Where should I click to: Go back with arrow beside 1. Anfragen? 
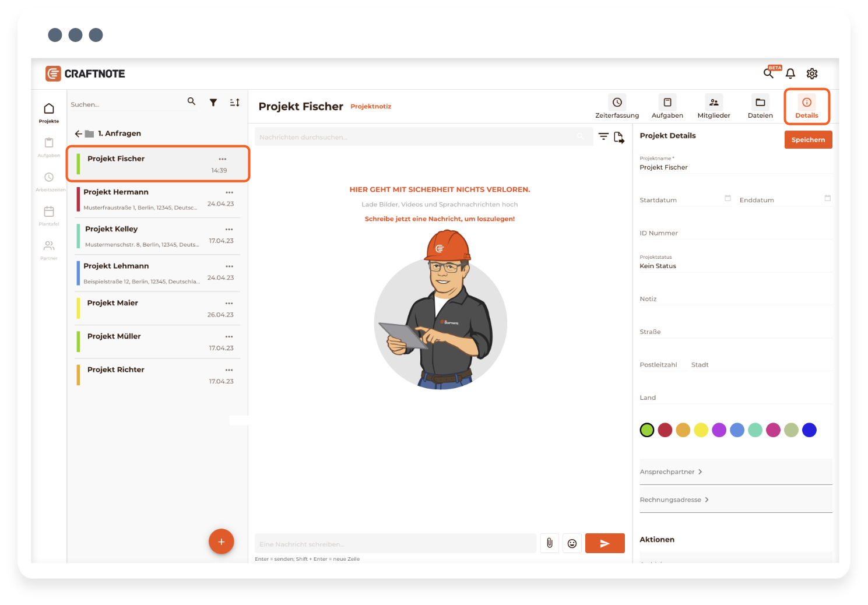coord(79,133)
